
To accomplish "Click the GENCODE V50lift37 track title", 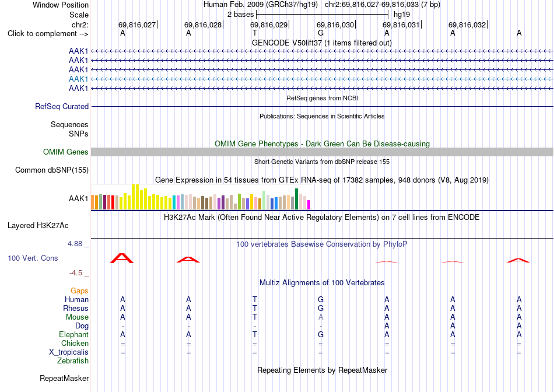I will [322, 43].
